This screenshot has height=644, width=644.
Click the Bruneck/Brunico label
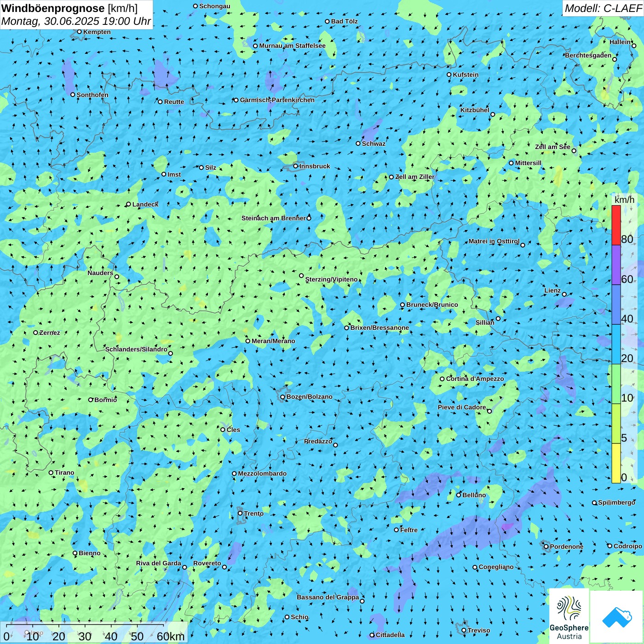[x=432, y=305]
